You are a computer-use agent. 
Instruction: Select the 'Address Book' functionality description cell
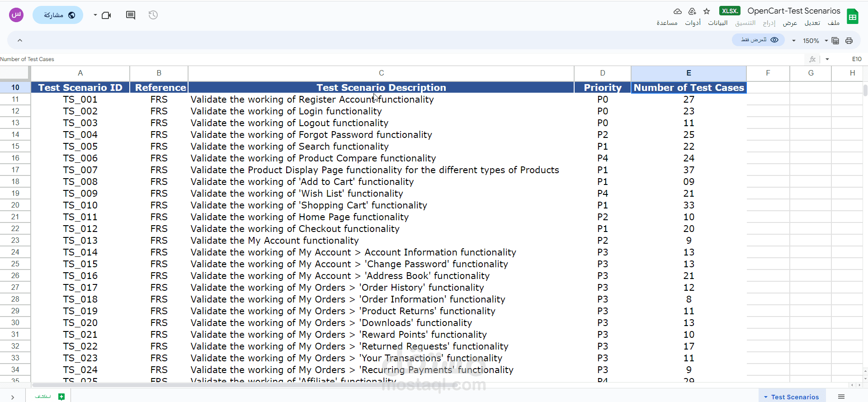pyautogui.click(x=381, y=275)
